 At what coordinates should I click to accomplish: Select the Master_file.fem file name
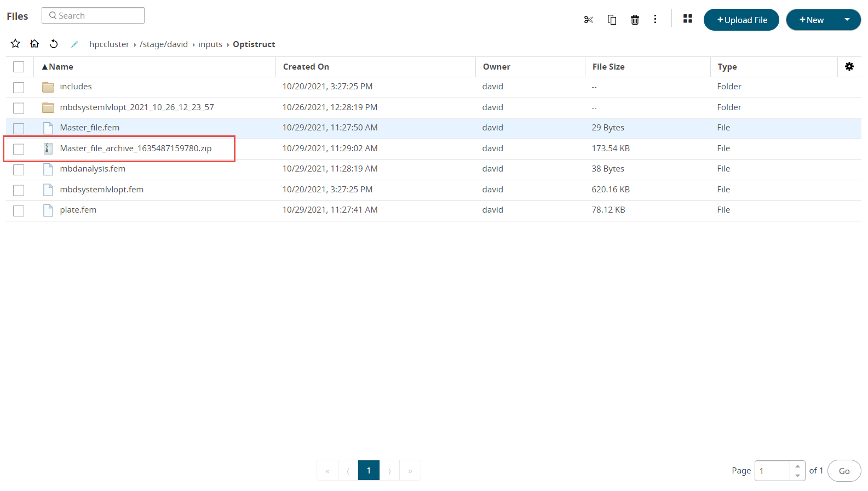(x=90, y=128)
